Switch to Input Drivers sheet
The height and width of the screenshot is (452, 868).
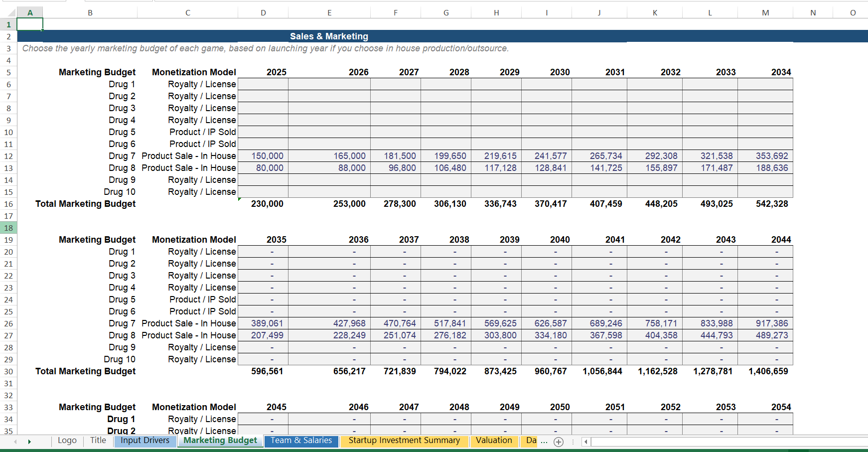pos(145,441)
